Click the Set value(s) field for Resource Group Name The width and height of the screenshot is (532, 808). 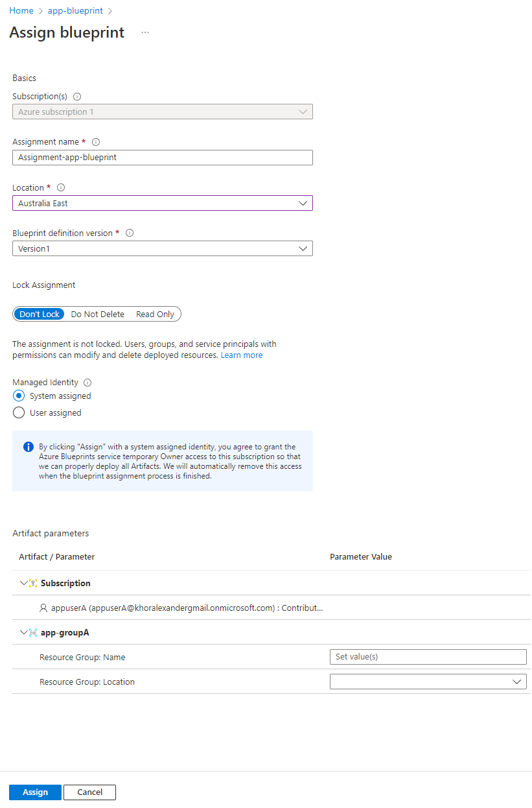428,656
